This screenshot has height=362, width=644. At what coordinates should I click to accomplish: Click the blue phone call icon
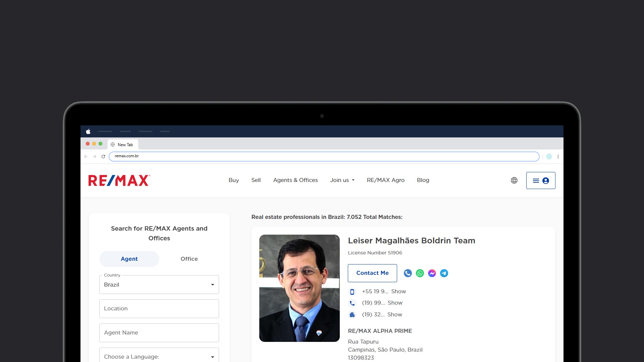[x=408, y=273]
